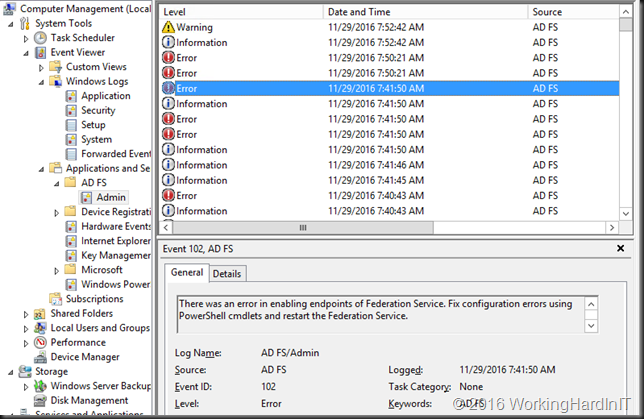
Task: Select the Information event at 7:41:46 AM
Action: [x=389, y=165]
